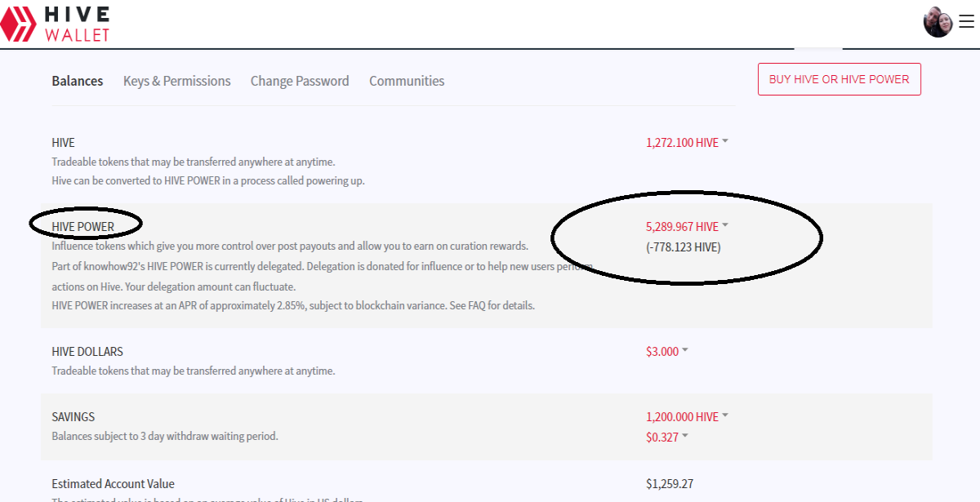The width and height of the screenshot is (980, 502).
Task: Click the Hive Wallet logo
Action: pyautogui.click(x=56, y=23)
